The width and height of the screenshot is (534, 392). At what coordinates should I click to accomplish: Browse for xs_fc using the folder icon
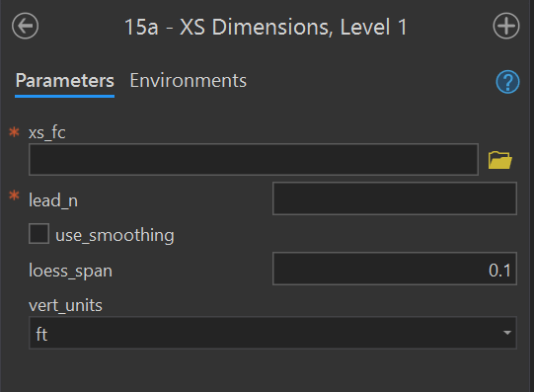499,160
